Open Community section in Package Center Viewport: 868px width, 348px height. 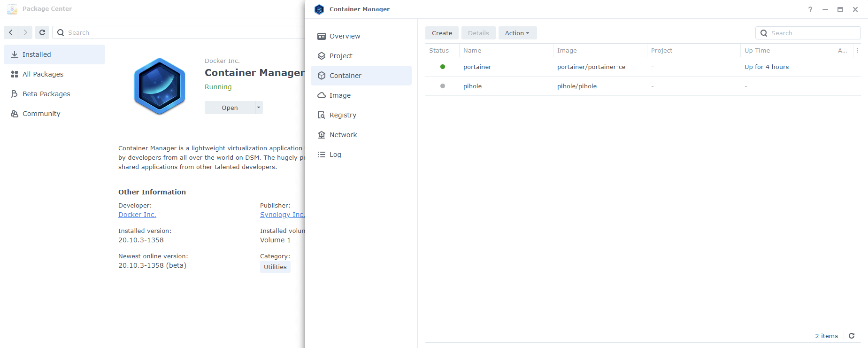point(54,114)
